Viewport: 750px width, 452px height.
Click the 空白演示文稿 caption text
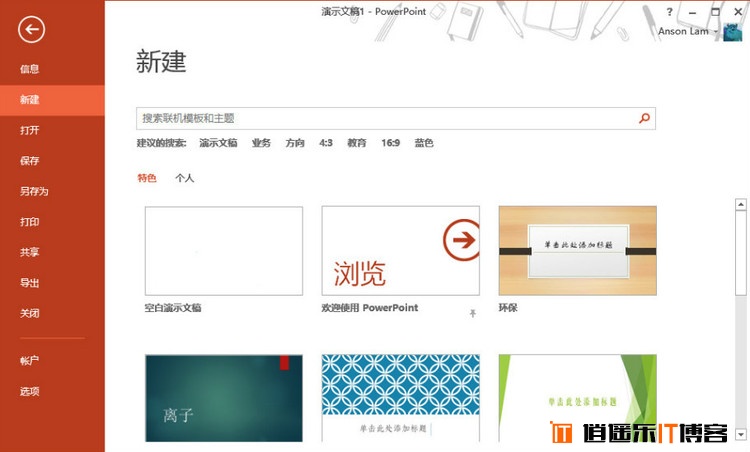173,308
